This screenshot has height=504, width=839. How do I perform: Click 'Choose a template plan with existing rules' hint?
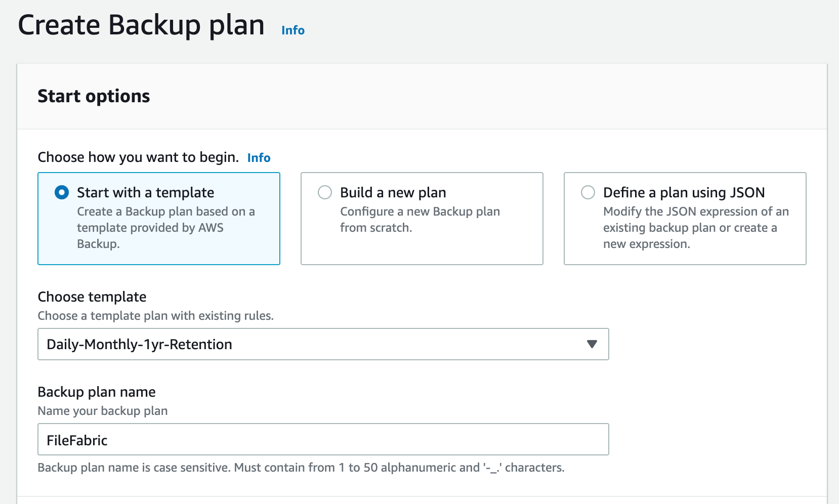(155, 316)
